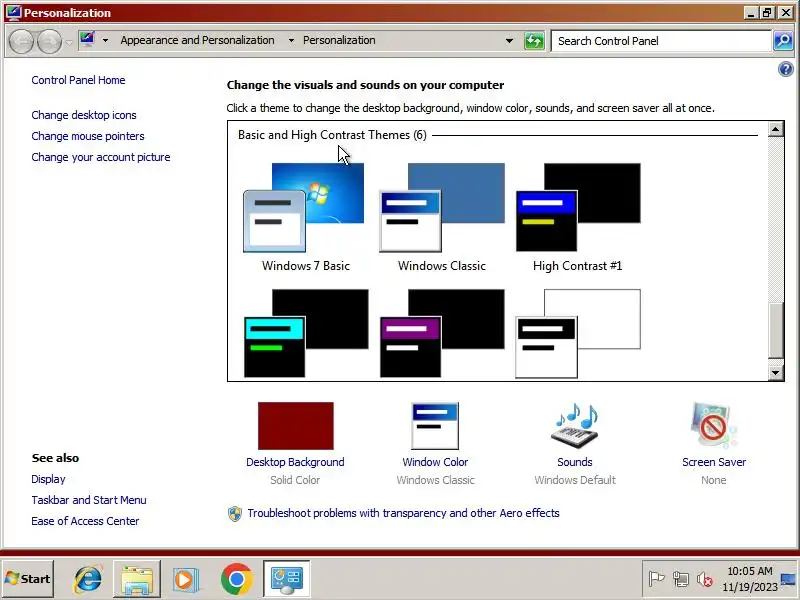Open the Start menu
The height and width of the screenshot is (600, 800).
click(28, 579)
